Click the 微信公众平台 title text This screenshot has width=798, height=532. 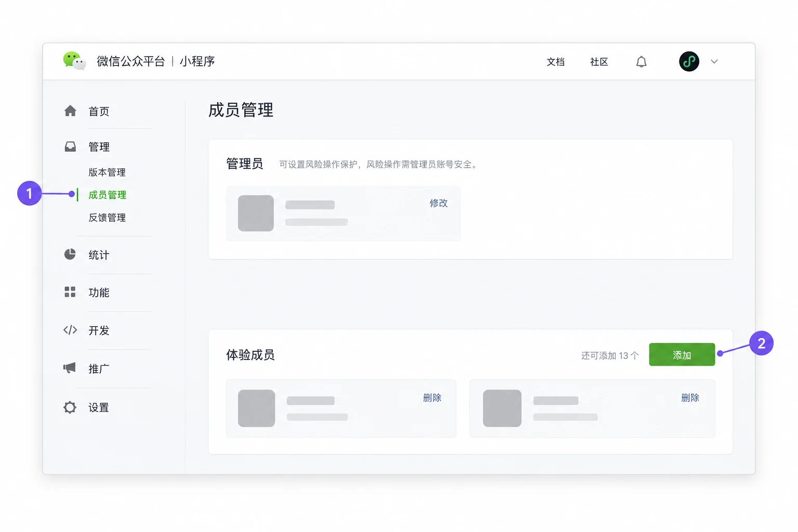pos(131,61)
